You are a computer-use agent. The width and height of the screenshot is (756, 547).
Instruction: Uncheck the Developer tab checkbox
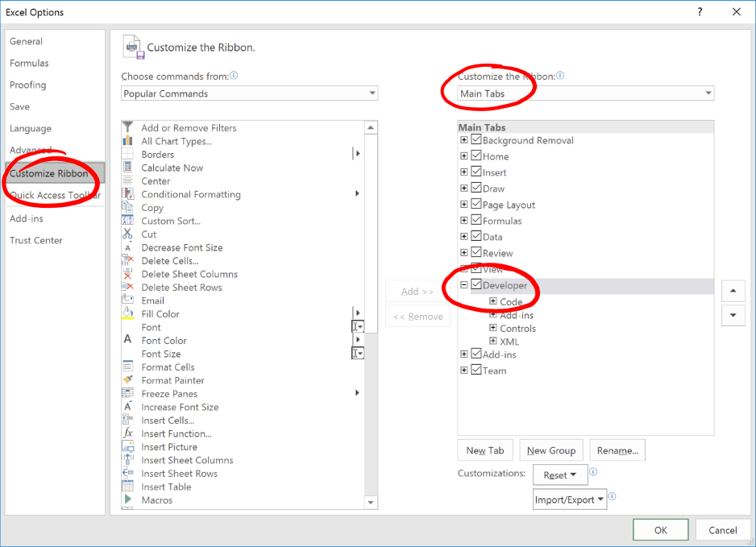coord(476,285)
